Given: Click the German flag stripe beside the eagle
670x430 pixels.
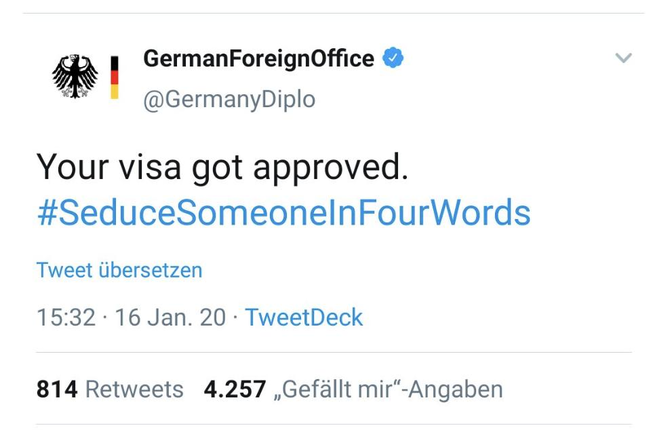Looking at the screenshot, I should tap(114, 77).
